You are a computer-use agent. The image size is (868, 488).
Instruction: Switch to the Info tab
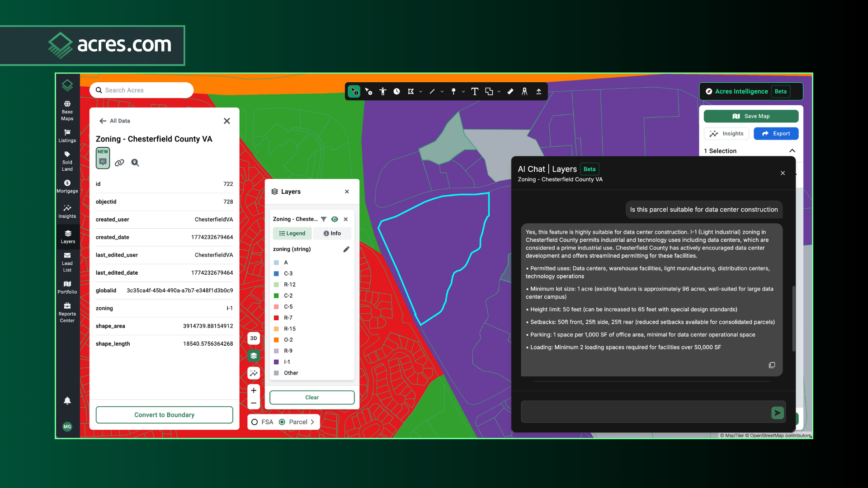point(332,233)
